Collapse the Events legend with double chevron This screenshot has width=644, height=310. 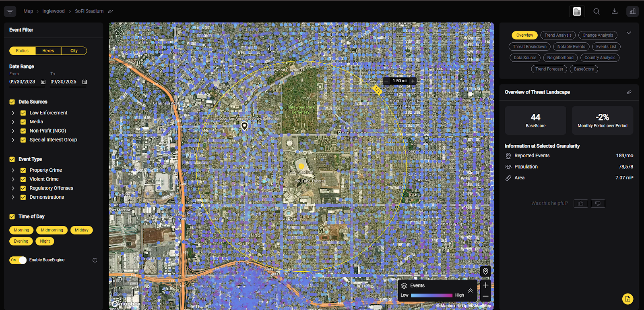pyautogui.click(x=470, y=290)
